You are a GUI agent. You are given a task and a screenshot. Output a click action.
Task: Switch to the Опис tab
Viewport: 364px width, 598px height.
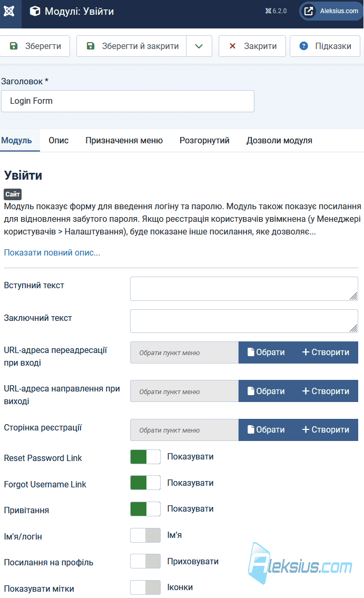tap(58, 140)
